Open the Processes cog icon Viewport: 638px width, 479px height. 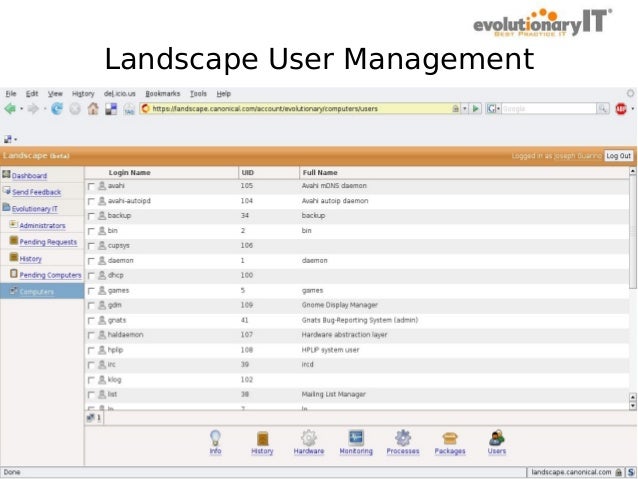pos(403,438)
